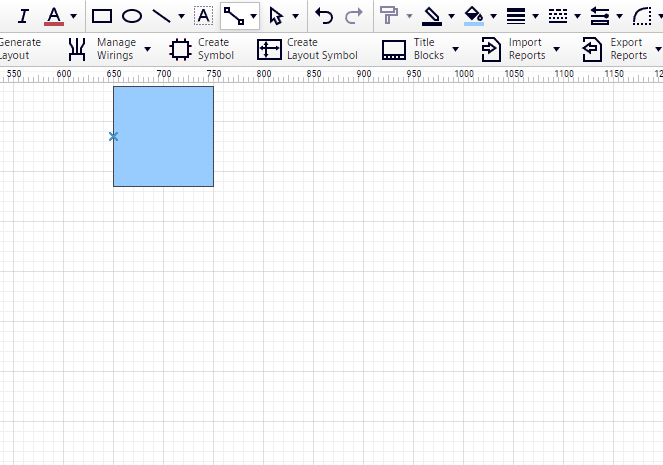Open the Export Reports label

pos(628,49)
